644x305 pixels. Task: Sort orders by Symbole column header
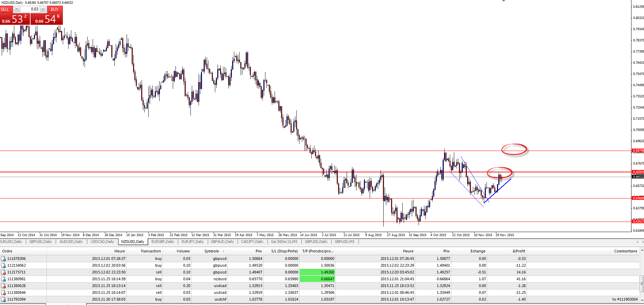(211, 251)
